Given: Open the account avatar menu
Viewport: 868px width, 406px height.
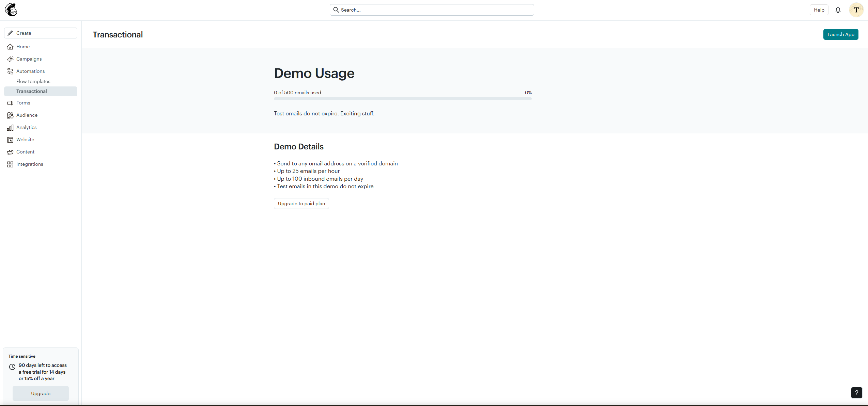Looking at the screenshot, I should coord(856,10).
